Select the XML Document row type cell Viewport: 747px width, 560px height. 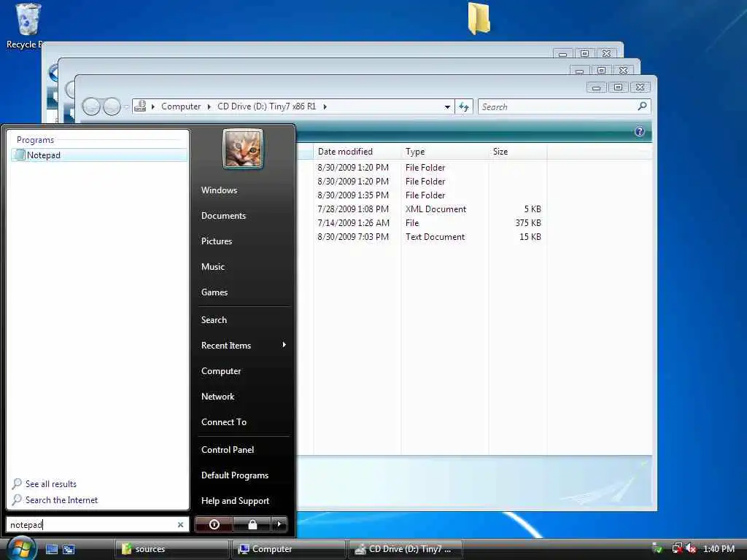(x=436, y=209)
